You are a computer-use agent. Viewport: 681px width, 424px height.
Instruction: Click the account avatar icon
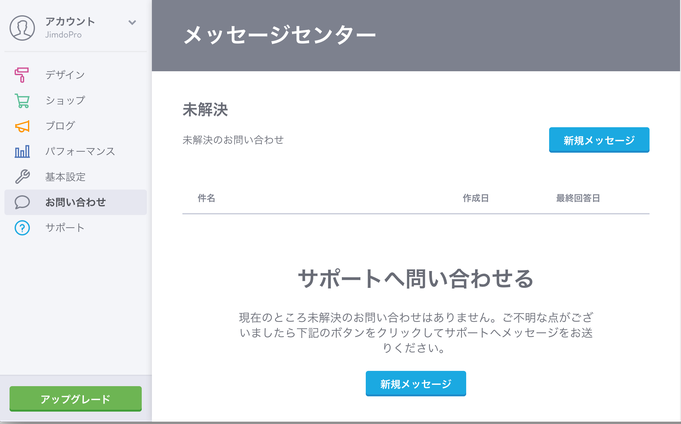pos(22,28)
